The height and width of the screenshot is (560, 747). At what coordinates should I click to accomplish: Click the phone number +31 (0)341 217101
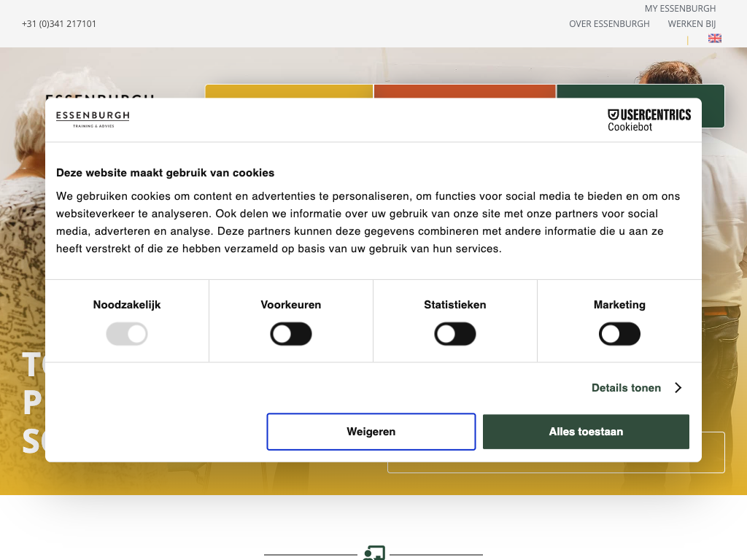pos(59,24)
